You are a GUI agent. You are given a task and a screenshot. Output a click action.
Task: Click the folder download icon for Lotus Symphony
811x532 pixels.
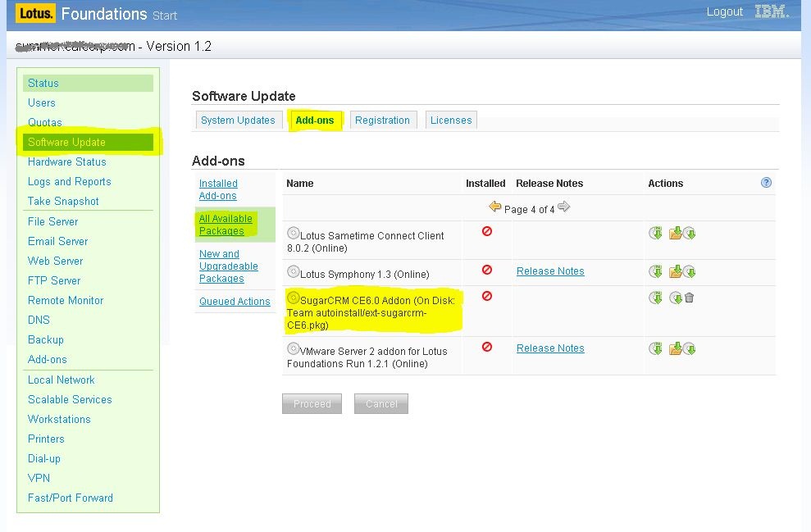[x=675, y=271]
